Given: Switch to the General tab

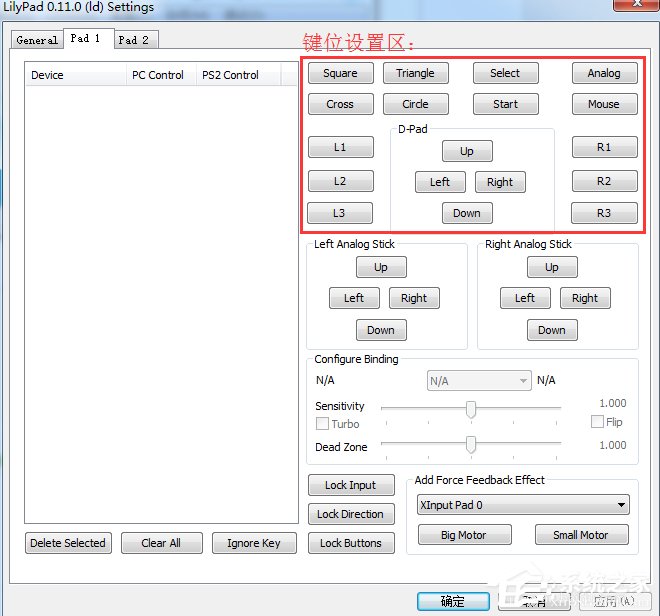Looking at the screenshot, I should click(37, 40).
